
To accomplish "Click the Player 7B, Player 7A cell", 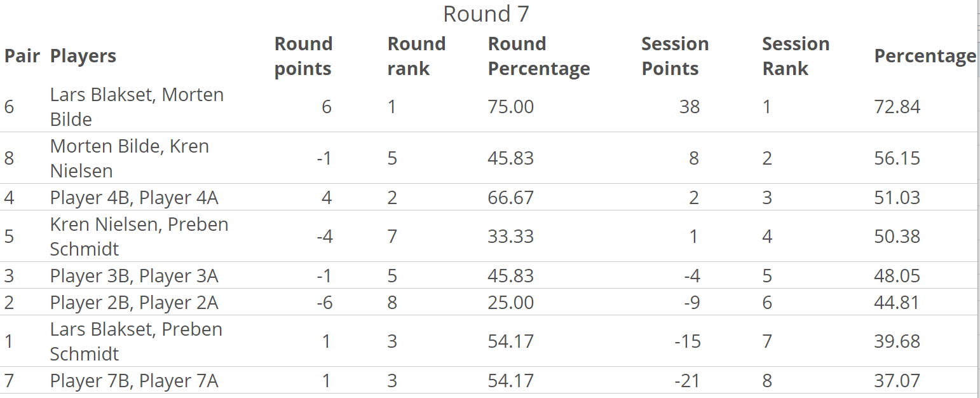I will tap(134, 381).
